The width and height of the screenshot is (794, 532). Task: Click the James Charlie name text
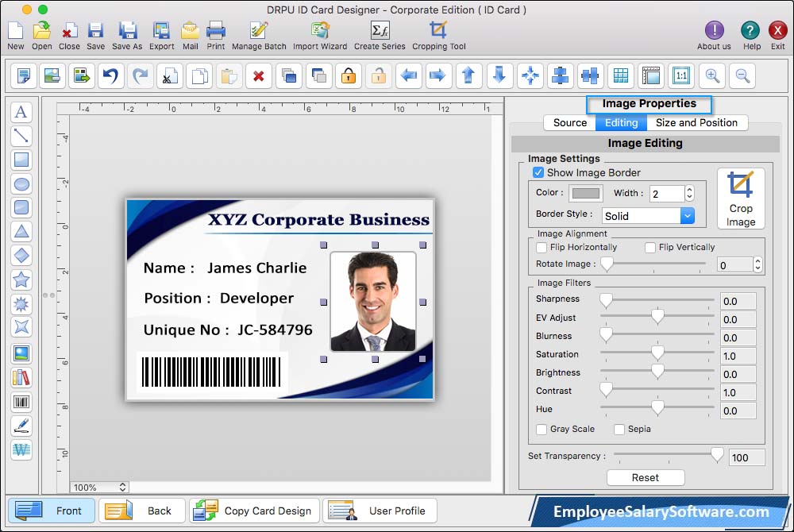[x=256, y=268]
